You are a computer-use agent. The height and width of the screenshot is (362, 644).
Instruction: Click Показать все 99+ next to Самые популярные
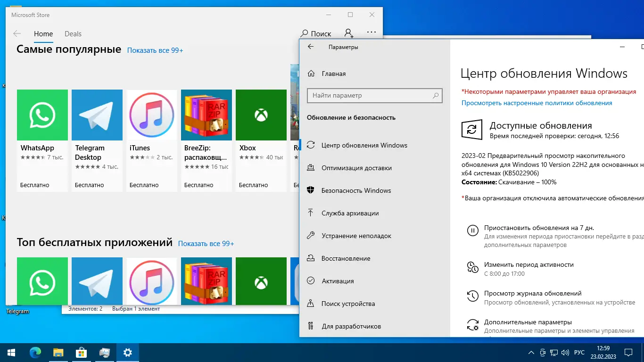tap(155, 50)
